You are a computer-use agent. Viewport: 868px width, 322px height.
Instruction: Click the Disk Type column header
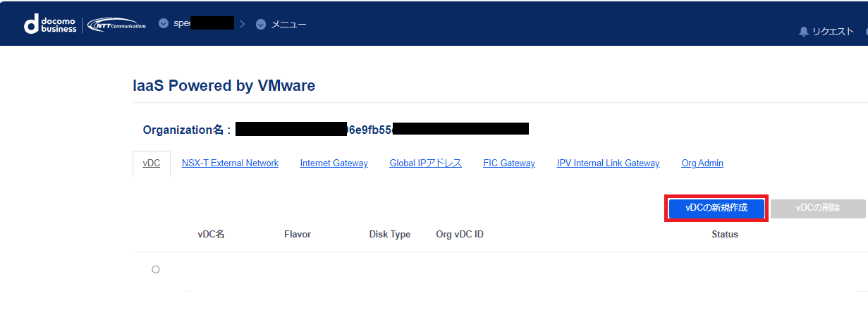pyautogui.click(x=390, y=234)
